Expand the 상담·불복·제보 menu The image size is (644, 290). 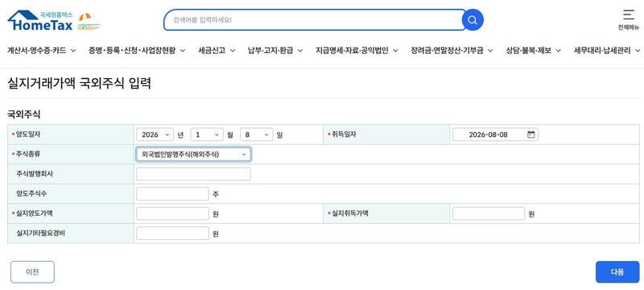click(533, 51)
